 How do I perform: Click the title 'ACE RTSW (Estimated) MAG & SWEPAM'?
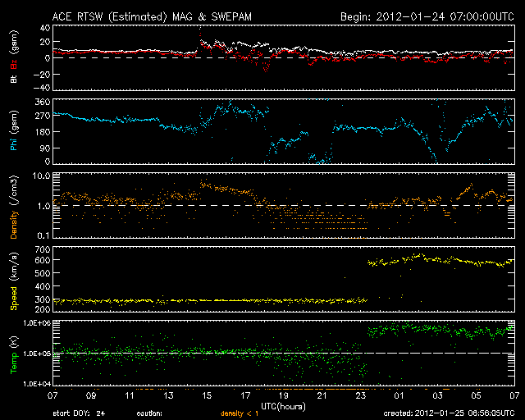click(x=152, y=16)
